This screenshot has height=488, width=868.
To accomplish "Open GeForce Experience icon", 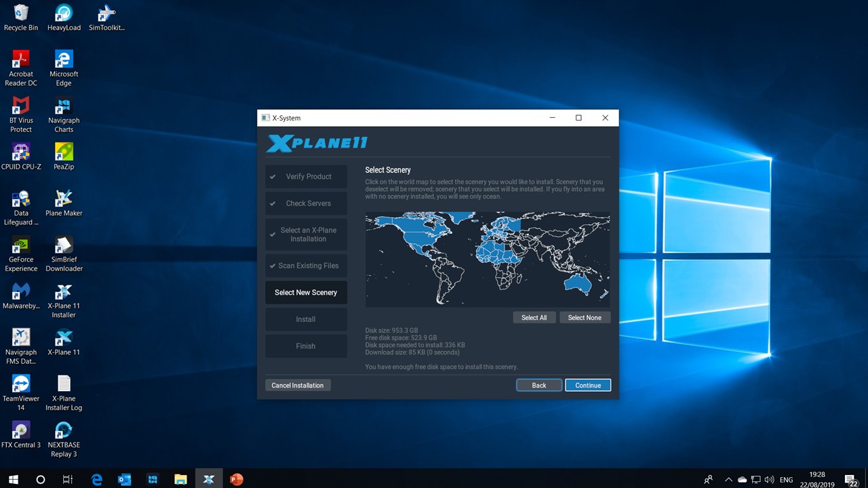I will pos(21,253).
